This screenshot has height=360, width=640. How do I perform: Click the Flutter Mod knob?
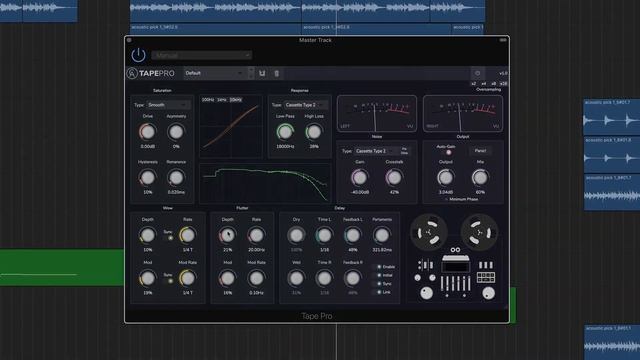(x=227, y=278)
